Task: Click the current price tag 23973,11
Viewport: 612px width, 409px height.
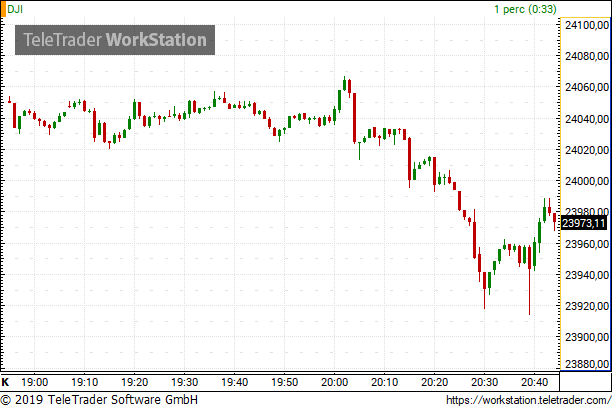Action: (584, 223)
